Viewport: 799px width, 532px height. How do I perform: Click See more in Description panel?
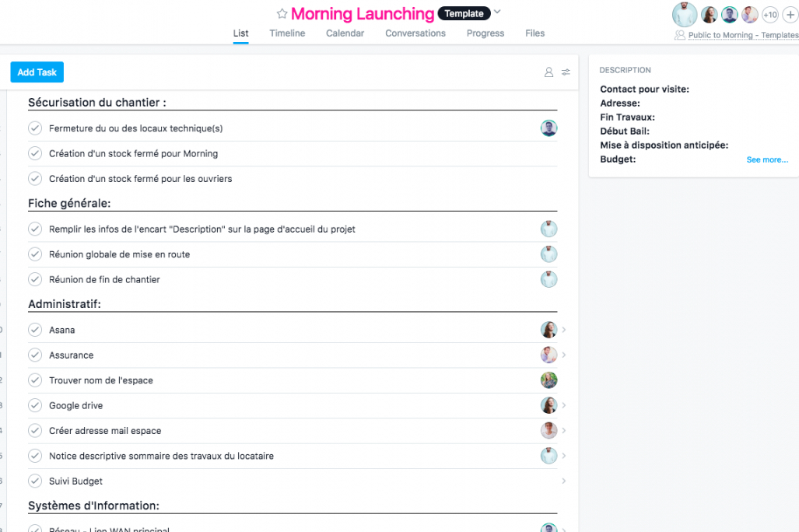[x=766, y=160]
